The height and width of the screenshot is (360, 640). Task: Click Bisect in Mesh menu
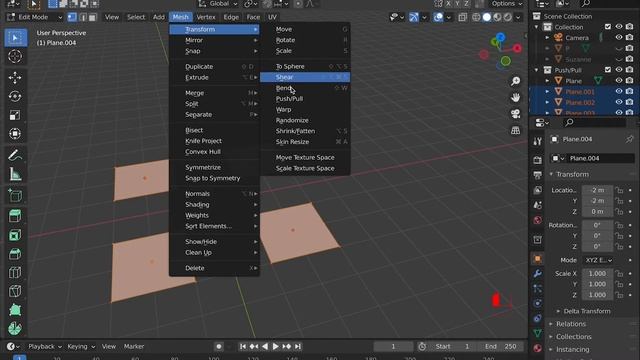click(214, 130)
